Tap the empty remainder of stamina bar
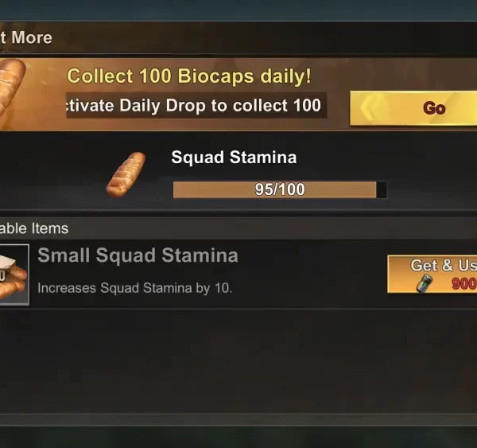The image size is (477, 448). [x=382, y=189]
